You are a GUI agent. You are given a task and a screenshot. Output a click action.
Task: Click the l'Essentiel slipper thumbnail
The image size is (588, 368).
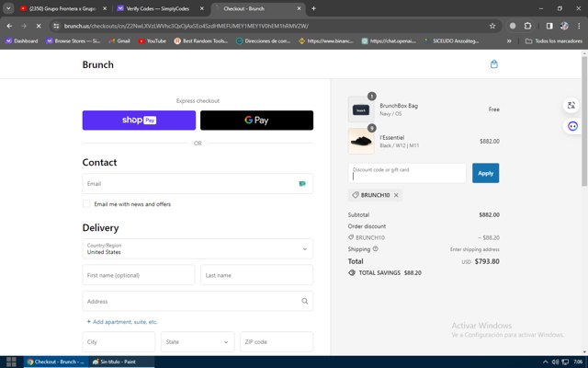click(361, 141)
